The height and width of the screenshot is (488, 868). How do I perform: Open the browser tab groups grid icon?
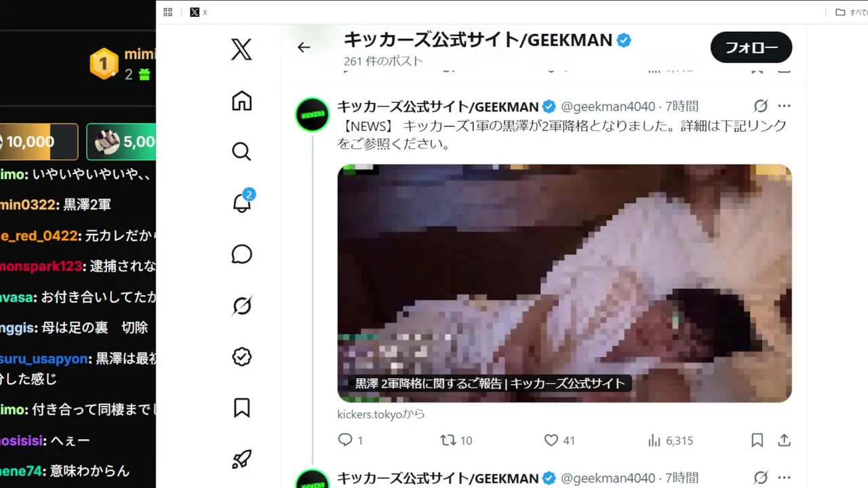[x=168, y=12]
